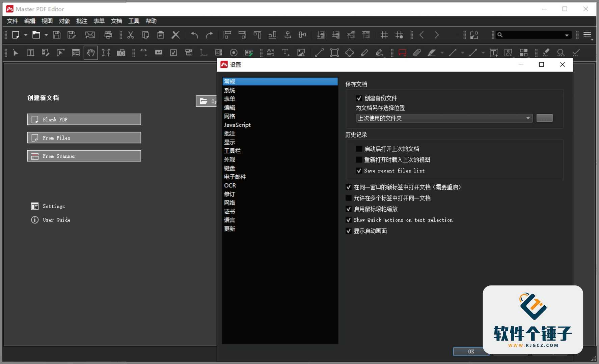This screenshot has height=364, width=599.
Task: Toggle Show Quick actions on text selection
Action: [x=349, y=220]
